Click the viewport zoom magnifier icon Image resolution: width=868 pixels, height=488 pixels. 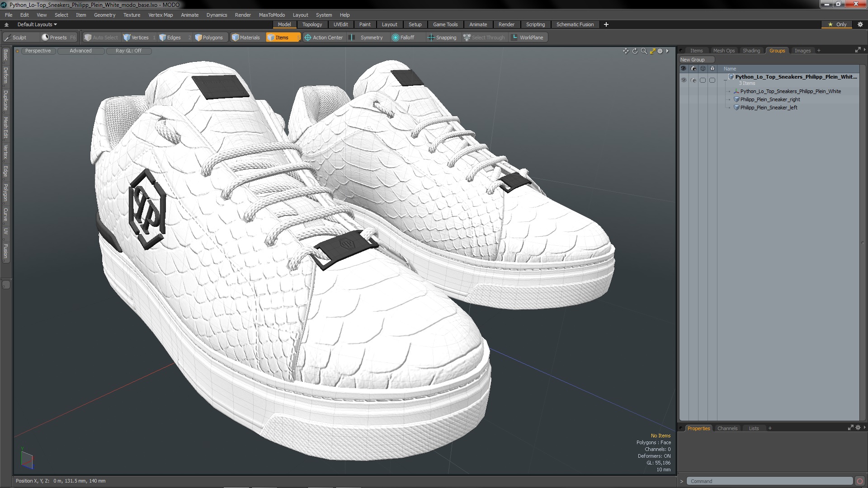tap(644, 51)
